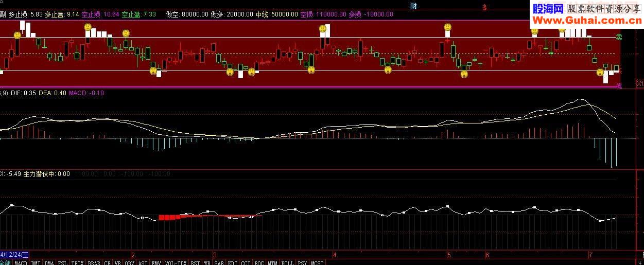Open the SAR indicator tab

[x=219, y=262]
